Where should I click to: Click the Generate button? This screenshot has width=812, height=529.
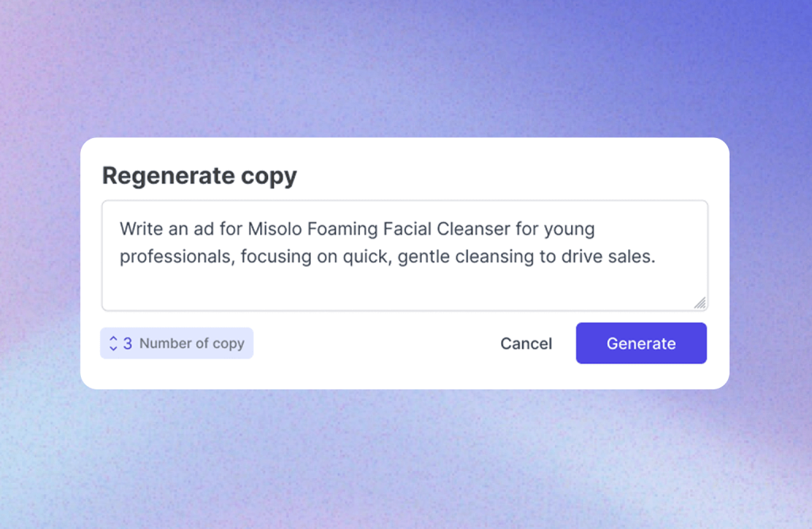coord(641,343)
